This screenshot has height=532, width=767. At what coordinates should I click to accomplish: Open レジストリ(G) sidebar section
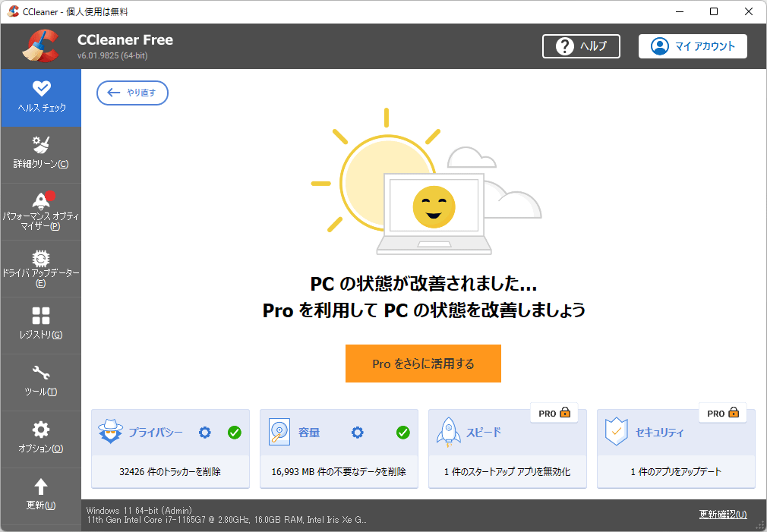click(41, 325)
